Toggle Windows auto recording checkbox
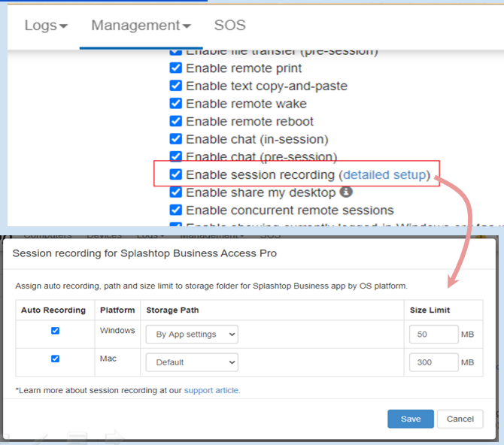This screenshot has height=445, width=504. (x=55, y=331)
